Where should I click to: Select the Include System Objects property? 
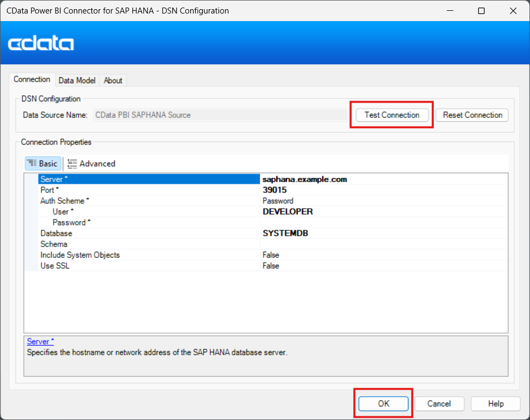click(149, 255)
